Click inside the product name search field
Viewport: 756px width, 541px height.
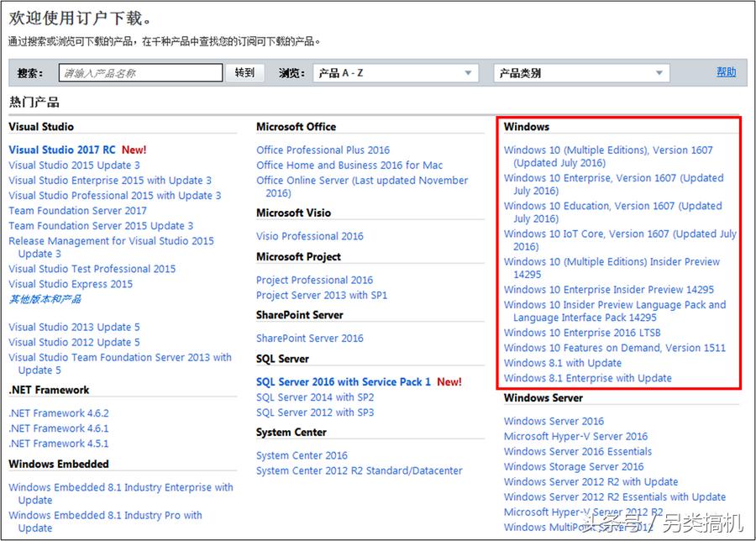140,72
